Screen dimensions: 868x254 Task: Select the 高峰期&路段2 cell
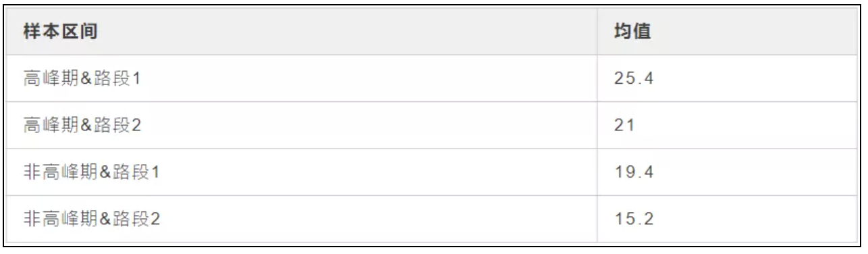tap(302, 126)
